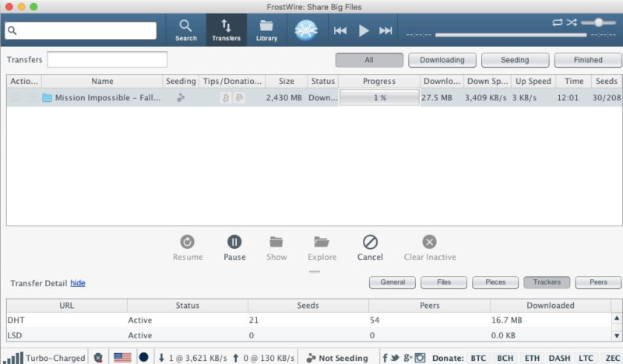Image resolution: width=623 pixels, height=364 pixels.
Task: Click the 30/208 seeds cell
Action: (607, 98)
